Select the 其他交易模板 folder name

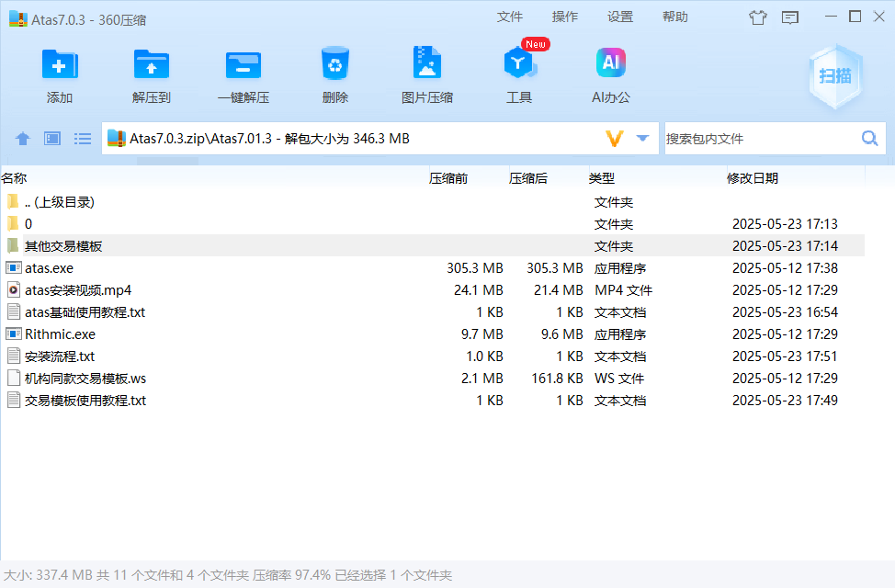pos(63,246)
